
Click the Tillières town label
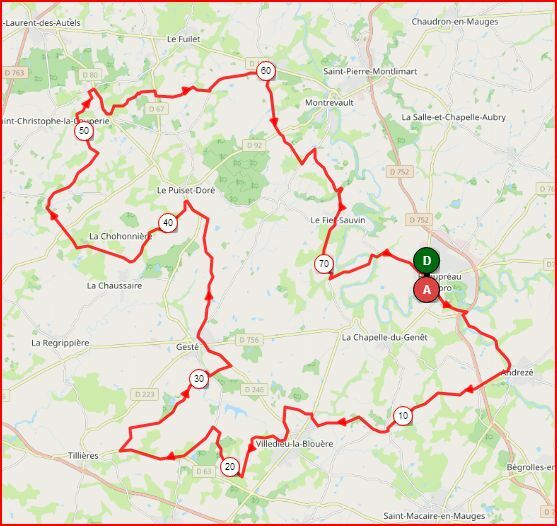pos(83,455)
